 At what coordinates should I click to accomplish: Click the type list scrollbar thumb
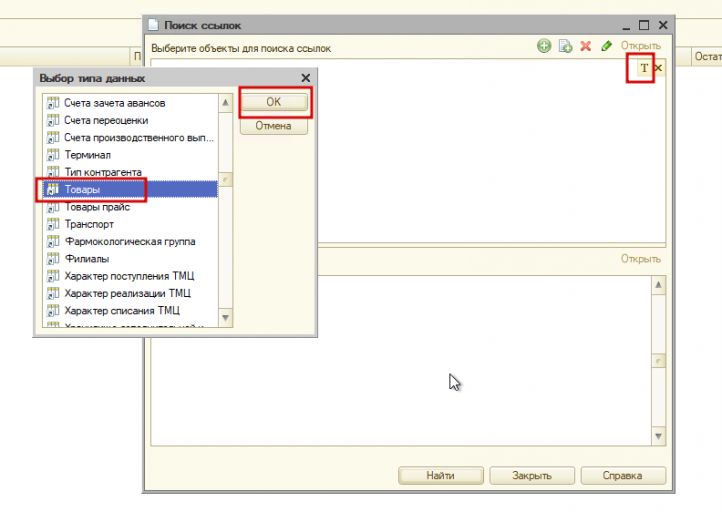click(226, 179)
